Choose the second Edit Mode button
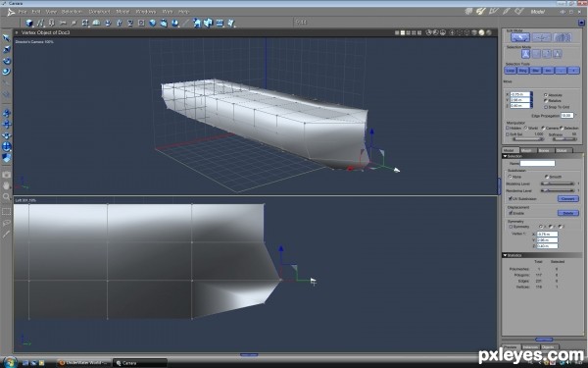 coord(542,37)
